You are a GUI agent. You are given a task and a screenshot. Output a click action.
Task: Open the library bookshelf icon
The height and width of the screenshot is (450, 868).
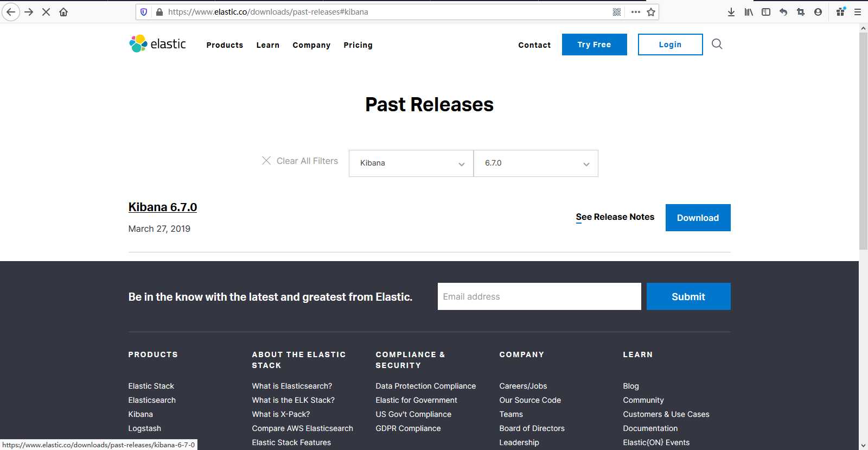pos(749,12)
